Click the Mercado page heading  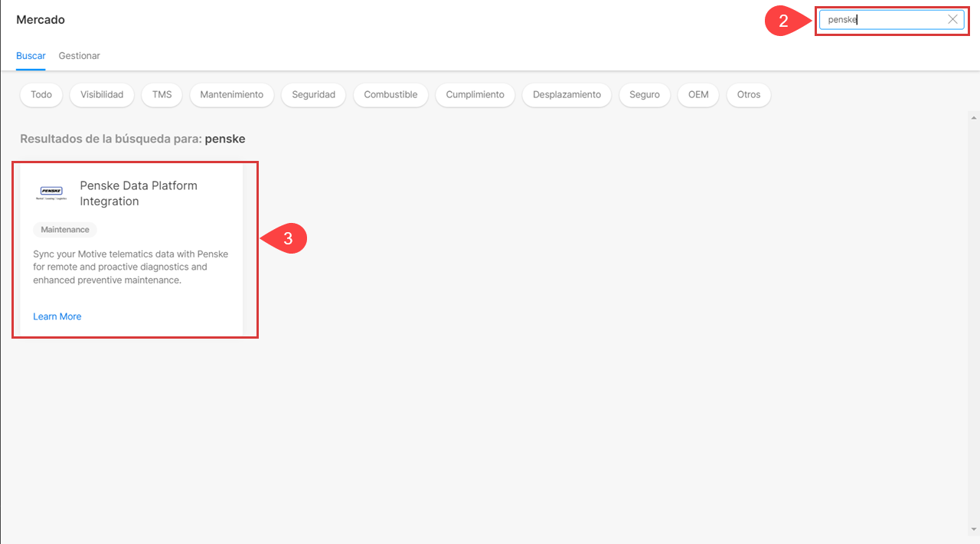41,20
